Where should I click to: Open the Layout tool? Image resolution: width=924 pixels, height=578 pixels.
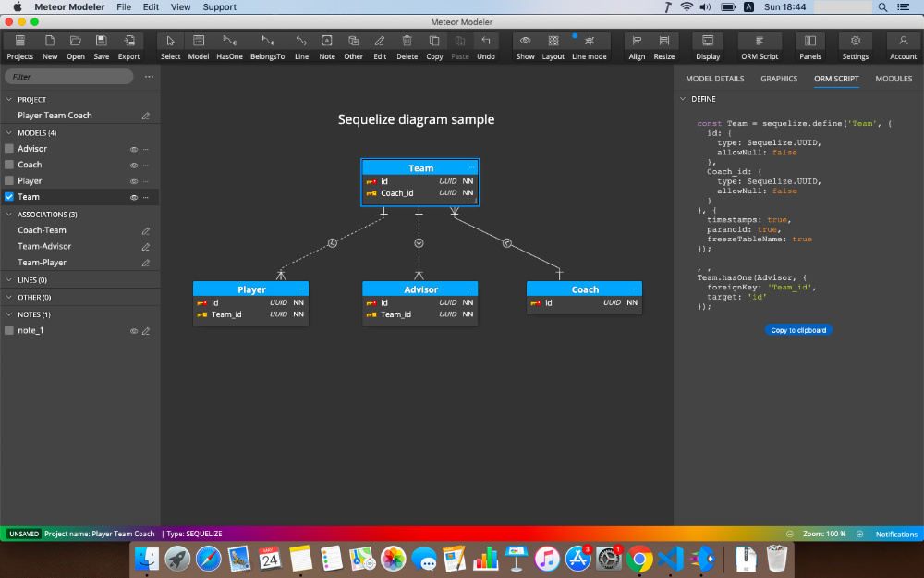553,47
